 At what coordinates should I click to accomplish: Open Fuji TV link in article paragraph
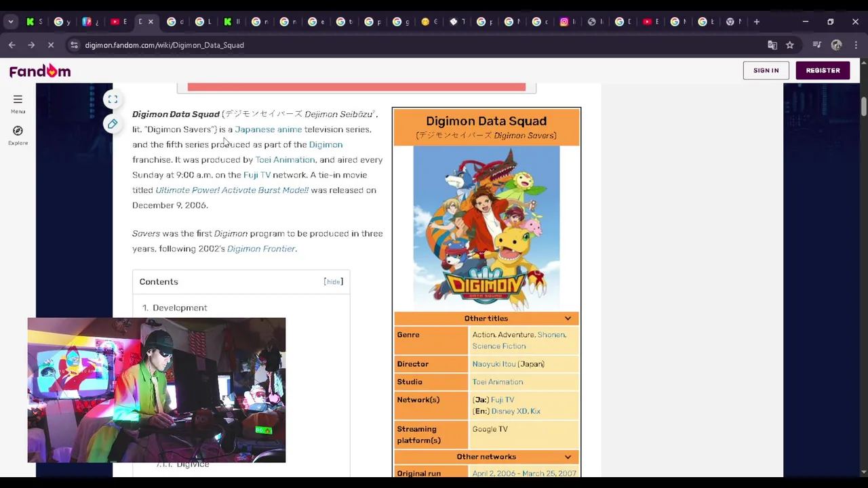click(257, 175)
